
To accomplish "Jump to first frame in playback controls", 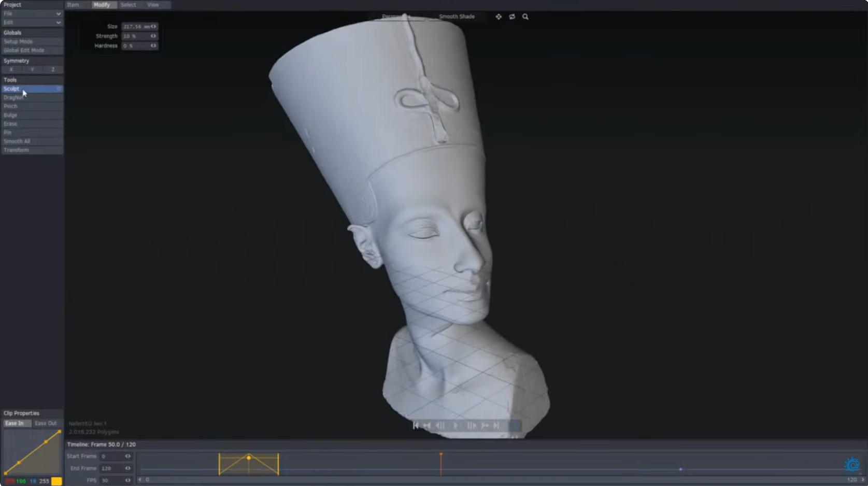I will coord(416,425).
